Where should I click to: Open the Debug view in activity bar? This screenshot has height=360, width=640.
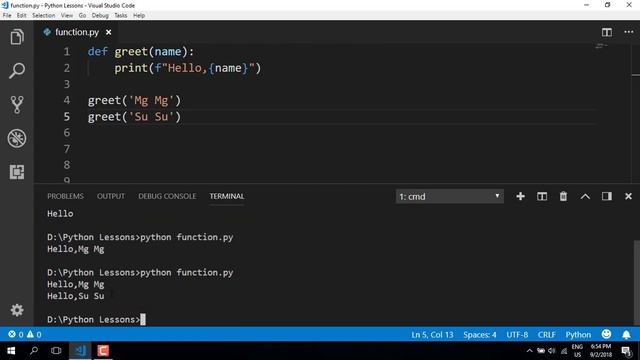(17, 138)
